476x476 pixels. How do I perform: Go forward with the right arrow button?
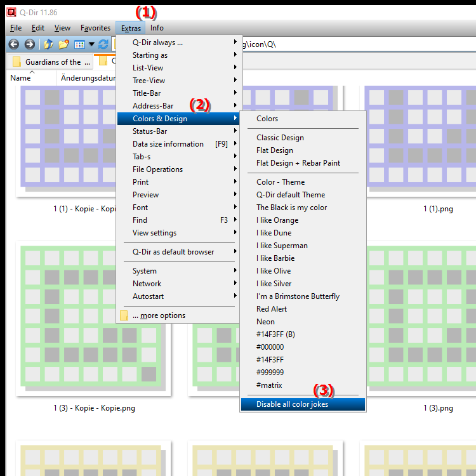[x=29, y=44]
